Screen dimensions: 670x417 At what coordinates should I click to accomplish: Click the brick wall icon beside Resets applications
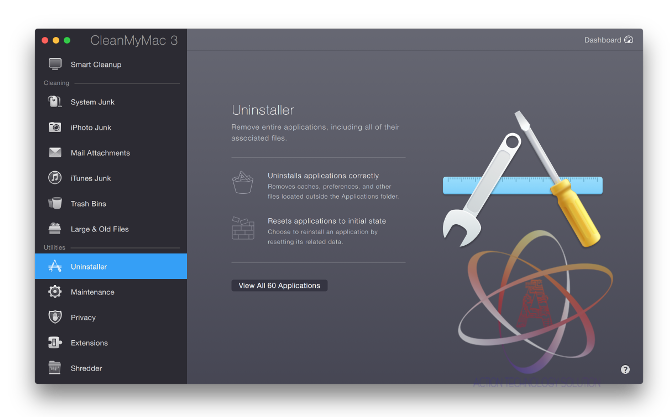coord(243,228)
